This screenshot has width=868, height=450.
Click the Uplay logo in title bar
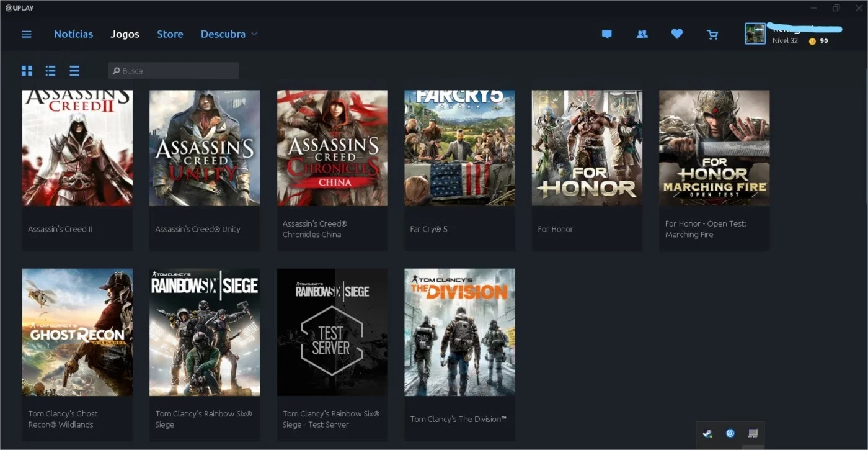(x=20, y=7)
